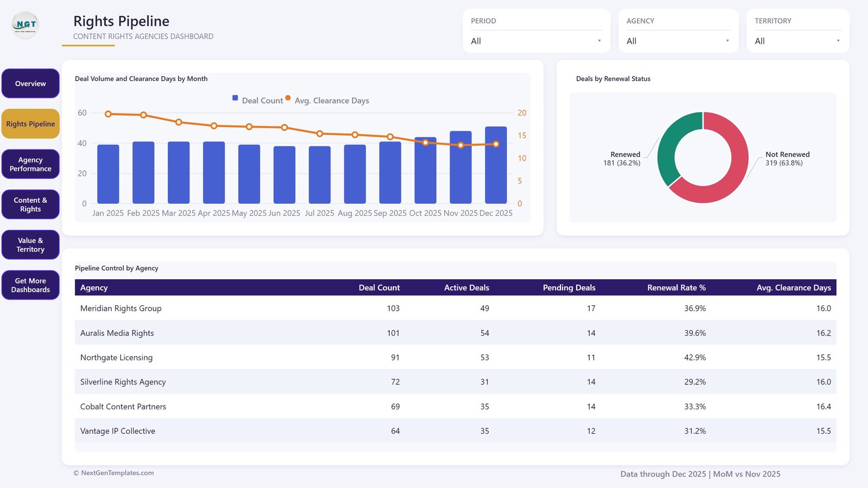Sort by Renewal Rate % column header
This screenshot has height=488, width=868.
click(676, 287)
